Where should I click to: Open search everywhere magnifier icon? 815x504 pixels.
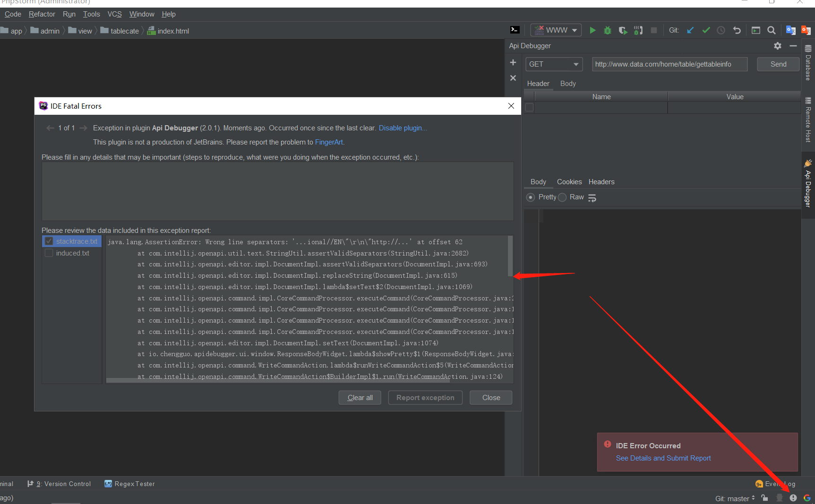[x=772, y=30]
